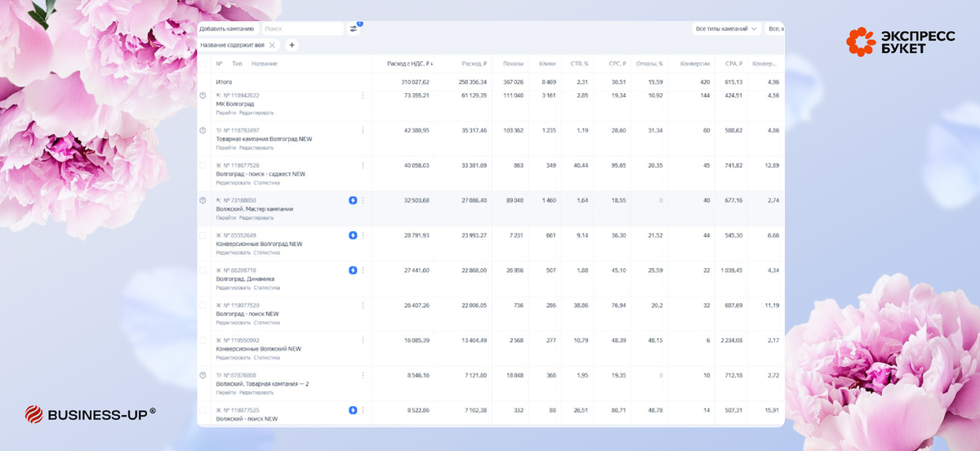
Task: Open the 'Все типы кампаний' dropdown
Action: click(726, 29)
